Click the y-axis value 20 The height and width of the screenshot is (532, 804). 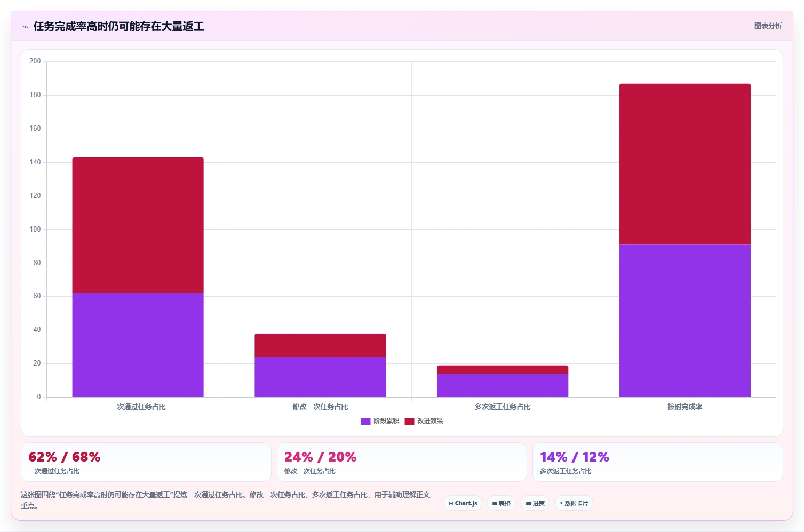37,363
